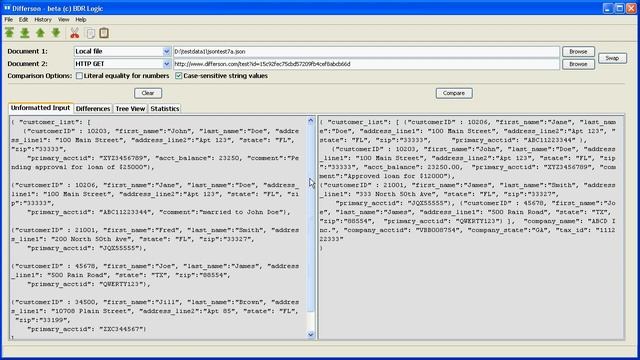Click the "Document 1:" label
Viewport: 640px width, 360px height.
point(27,51)
